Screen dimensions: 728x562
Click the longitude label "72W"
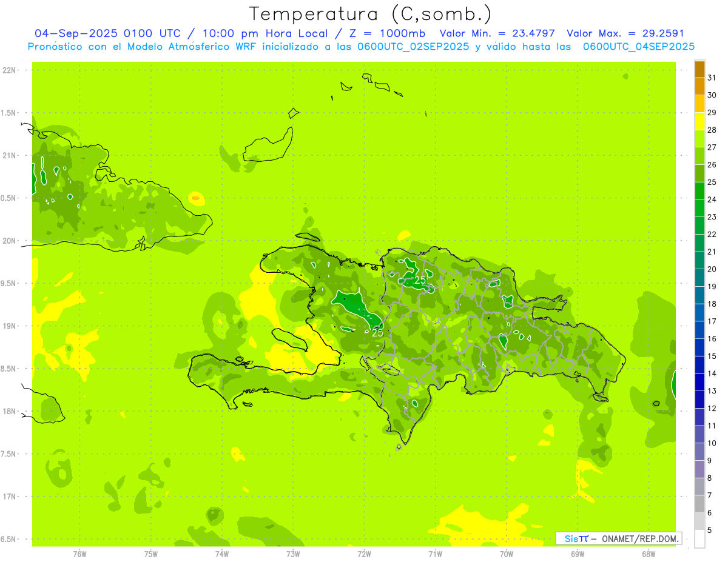pyautogui.click(x=364, y=554)
